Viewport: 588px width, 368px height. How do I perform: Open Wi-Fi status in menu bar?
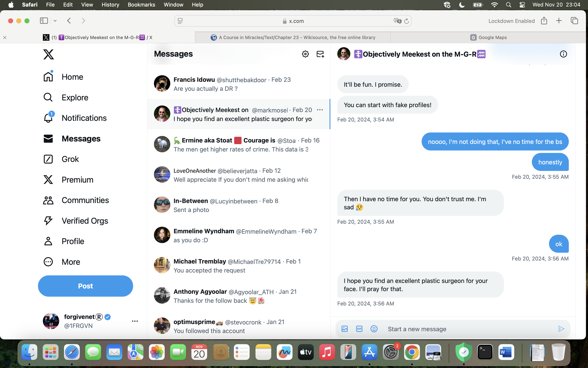click(494, 5)
